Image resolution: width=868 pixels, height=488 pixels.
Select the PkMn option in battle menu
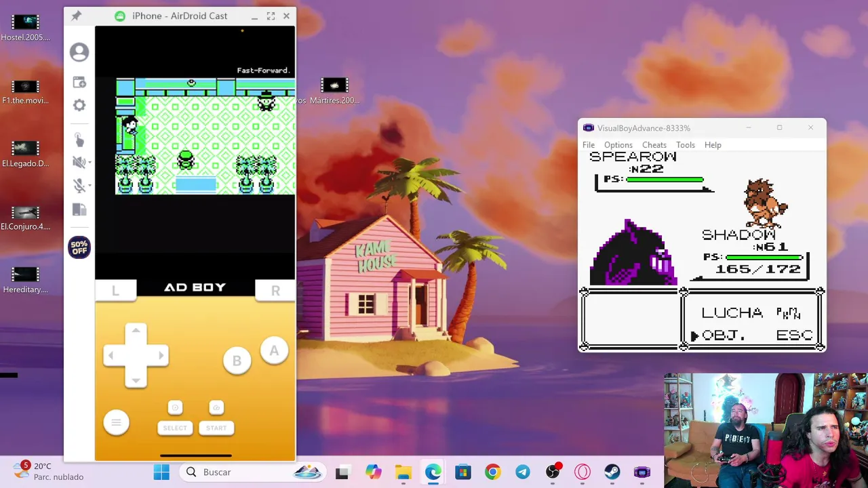(789, 313)
